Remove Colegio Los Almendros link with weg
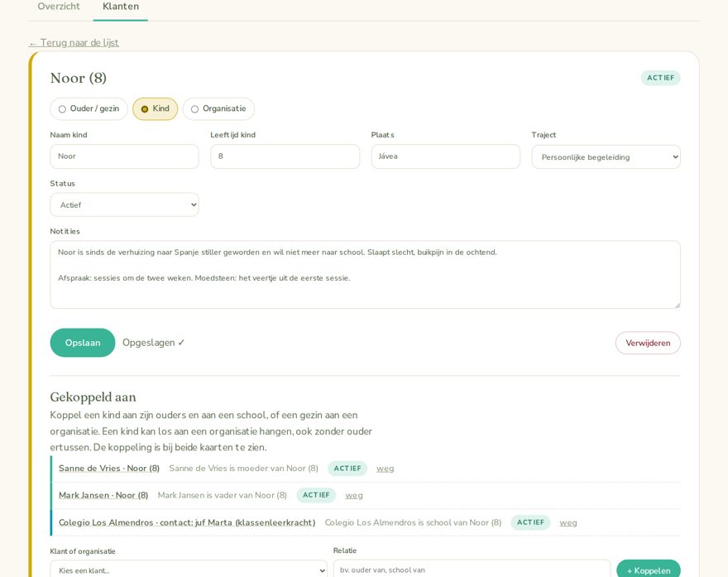Image resolution: width=728 pixels, height=577 pixels. (x=568, y=522)
